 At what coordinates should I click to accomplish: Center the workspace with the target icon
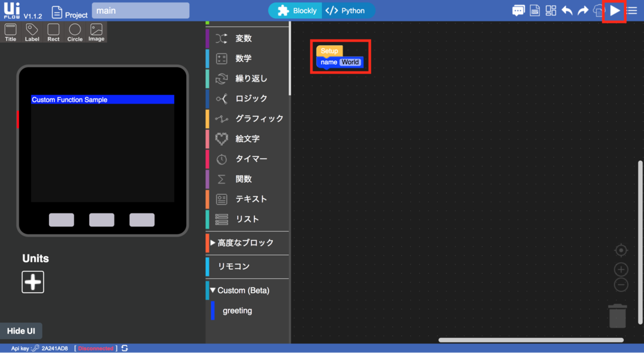(621, 250)
